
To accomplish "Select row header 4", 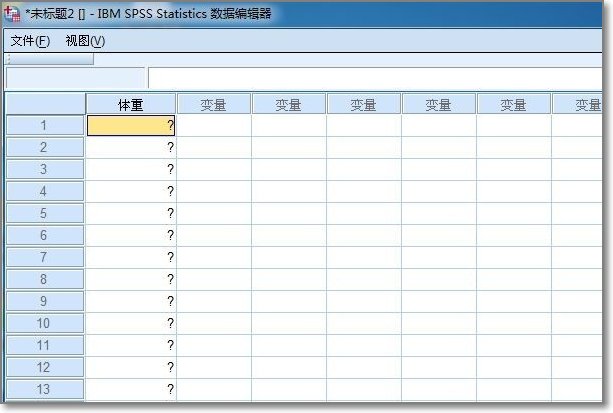I will tap(45, 191).
